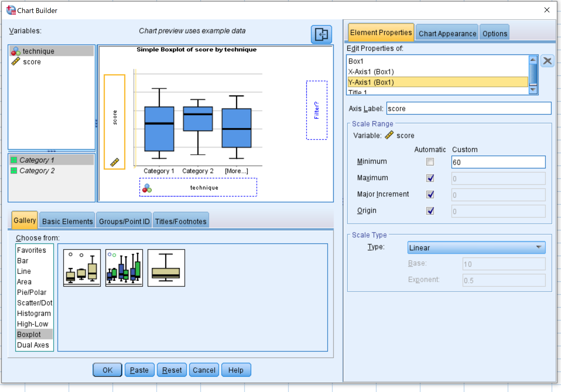561x392 pixels.
Task: Delete selected element with X icon
Action: point(547,61)
